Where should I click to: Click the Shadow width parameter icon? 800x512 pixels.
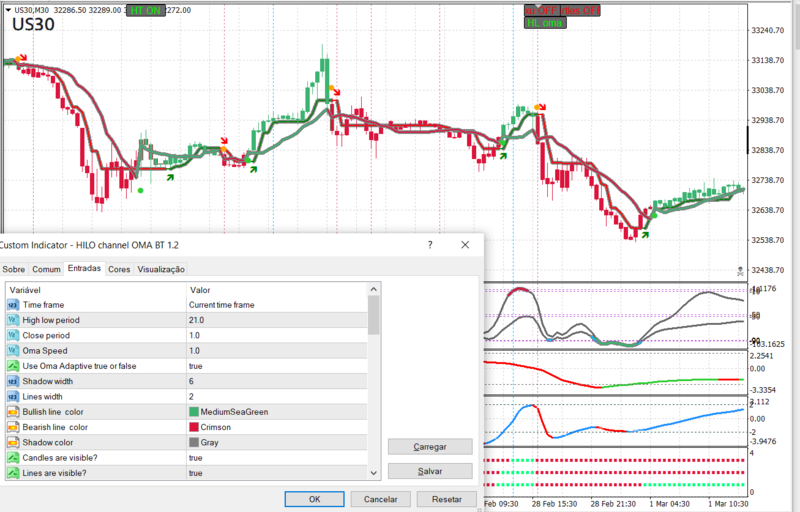tap(14, 381)
